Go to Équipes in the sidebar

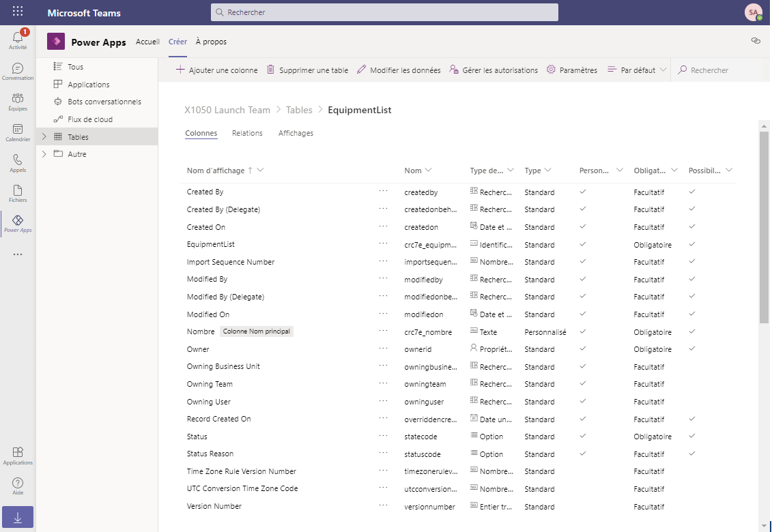pyautogui.click(x=18, y=102)
